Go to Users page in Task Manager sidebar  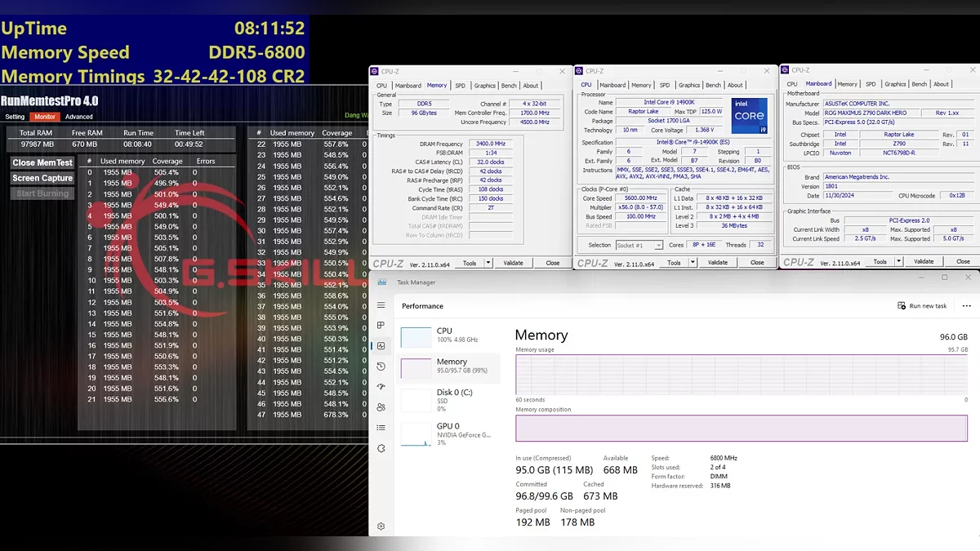pos(381,407)
